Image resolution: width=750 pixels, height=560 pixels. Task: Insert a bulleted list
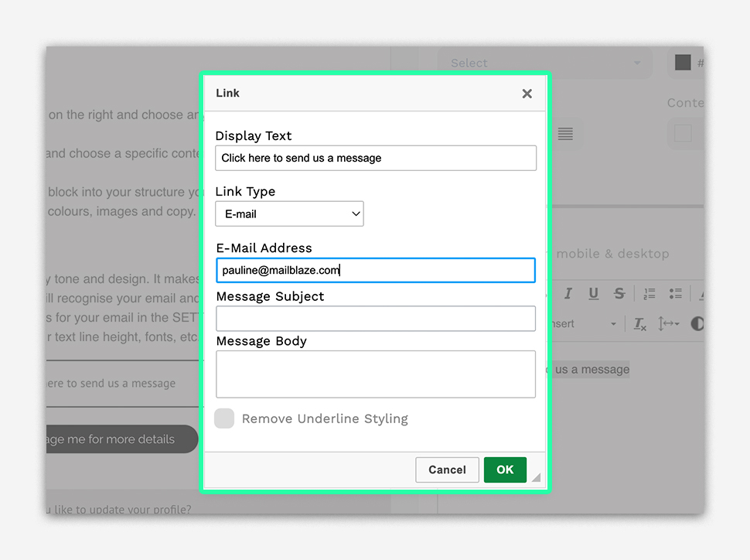675,293
